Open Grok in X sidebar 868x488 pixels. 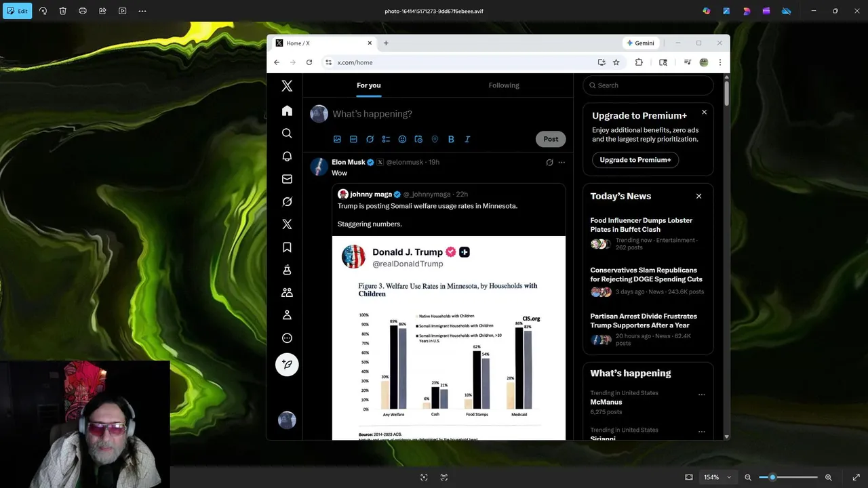click(287, 201)
